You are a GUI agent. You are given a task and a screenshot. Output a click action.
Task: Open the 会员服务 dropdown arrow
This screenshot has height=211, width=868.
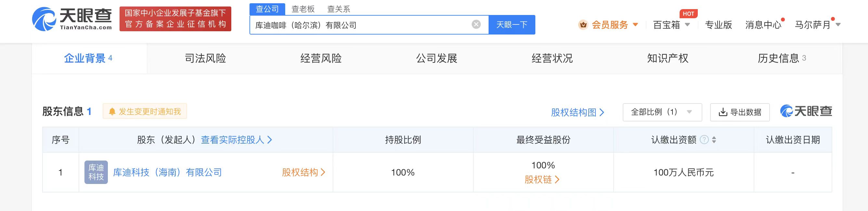coord(635,25)
